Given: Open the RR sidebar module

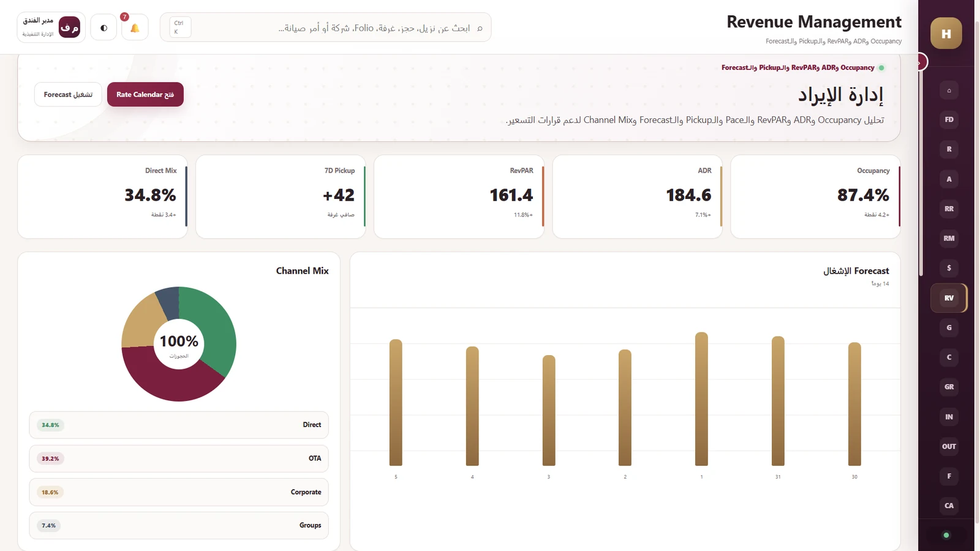Looking at the screenshot, I should [x=949, y=209].
